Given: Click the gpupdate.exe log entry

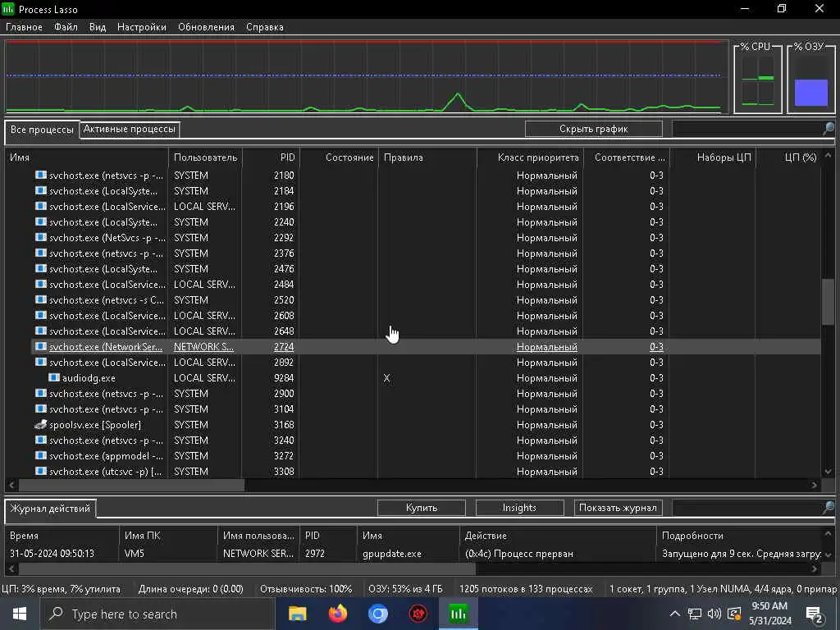Looking at the screenshot, I should click(x=392, y=554).
